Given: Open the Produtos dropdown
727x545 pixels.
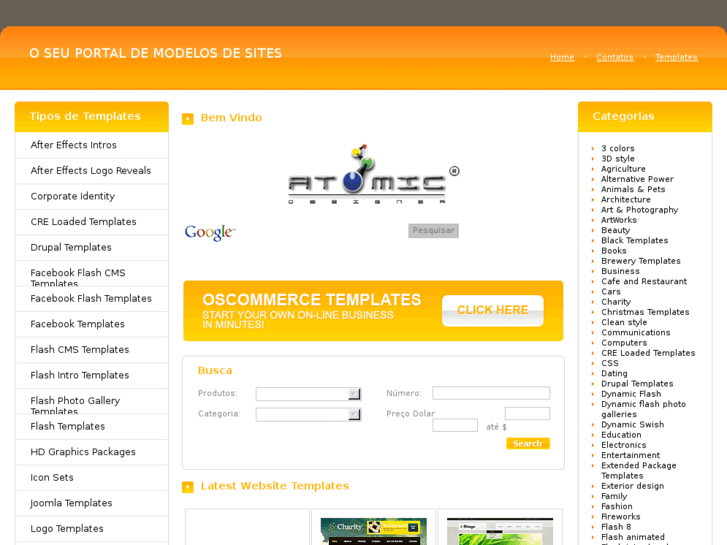Looking at the screenshot, I should [x=308, y=394].
